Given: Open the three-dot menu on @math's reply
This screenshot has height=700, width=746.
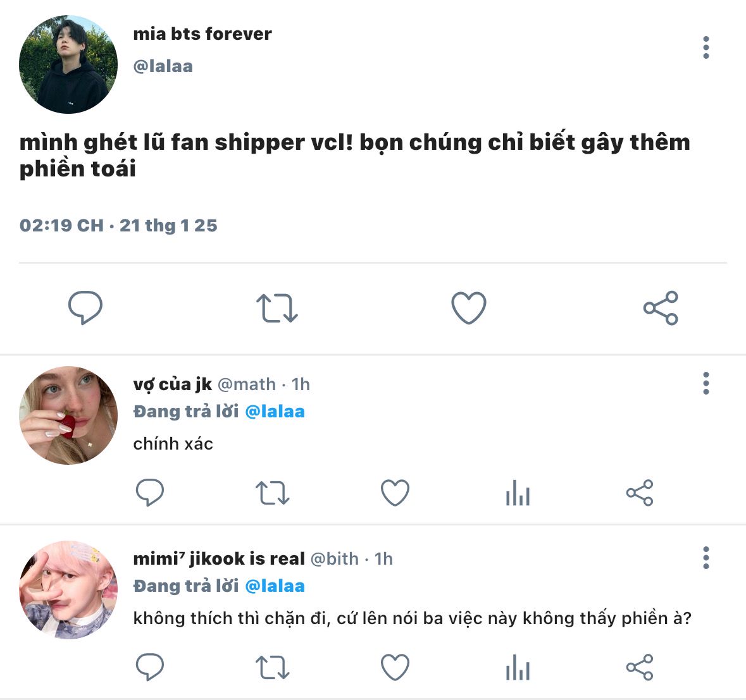Looking at the screenshot, I should pos(706,383).
